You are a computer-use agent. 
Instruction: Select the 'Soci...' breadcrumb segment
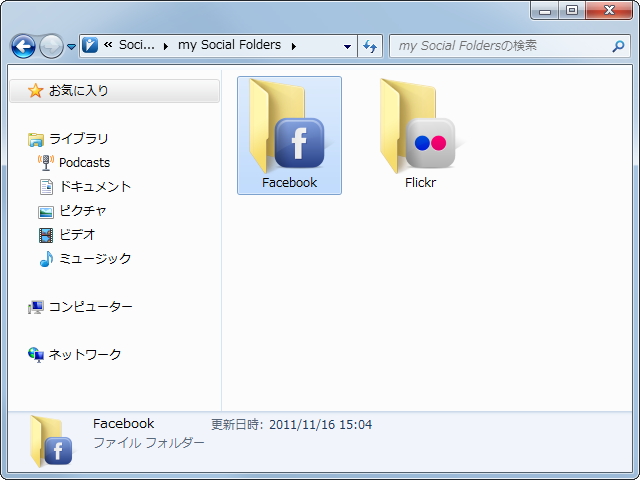pyautogui.click(x=137, y=45)
